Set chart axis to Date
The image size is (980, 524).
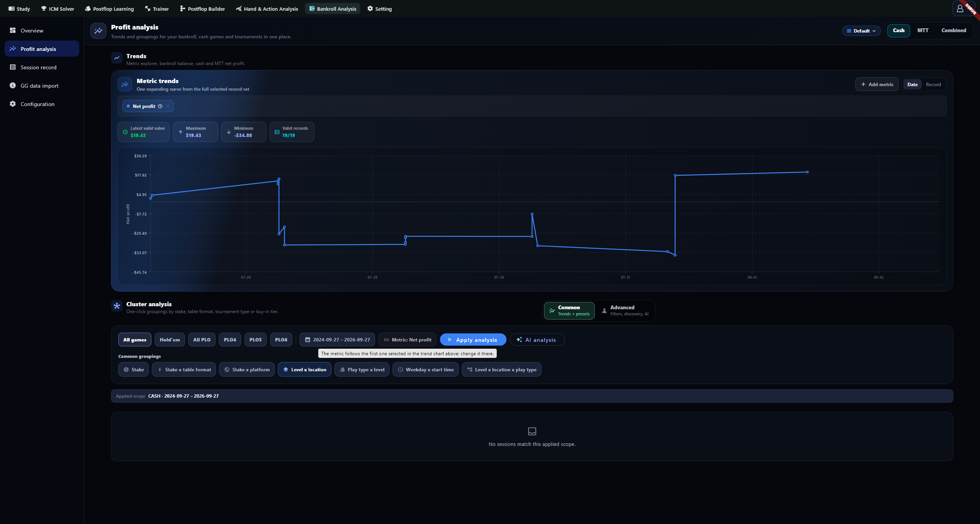912,84
